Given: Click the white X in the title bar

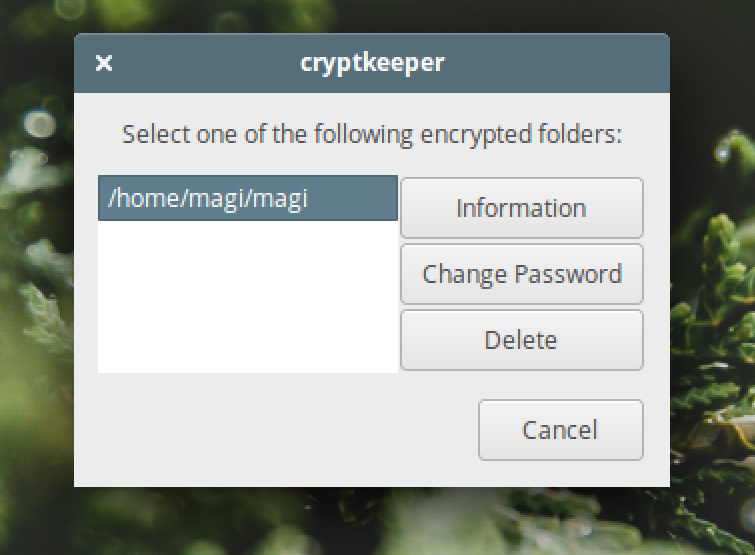Looking at the screenshot, I should click(104, 63).
